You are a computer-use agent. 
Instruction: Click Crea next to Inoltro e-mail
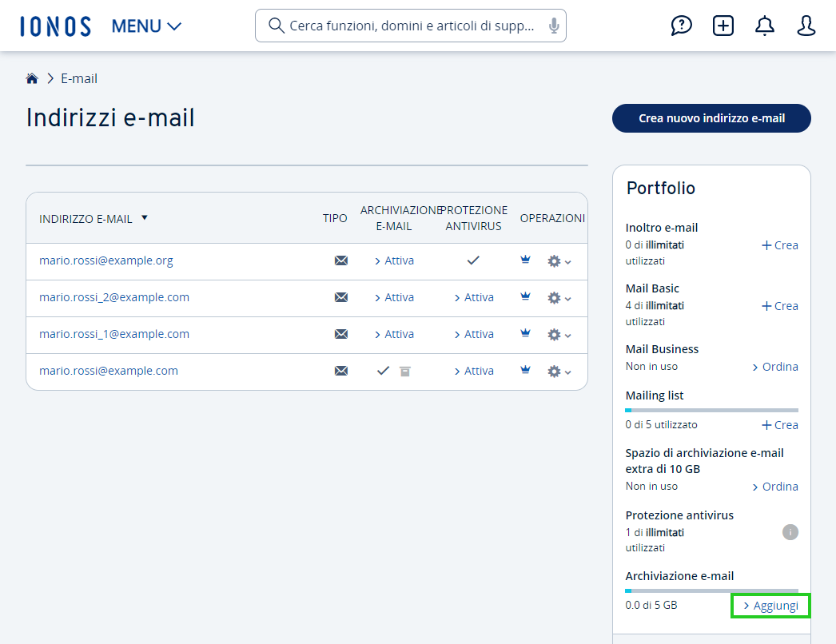[x=780, y=245]
